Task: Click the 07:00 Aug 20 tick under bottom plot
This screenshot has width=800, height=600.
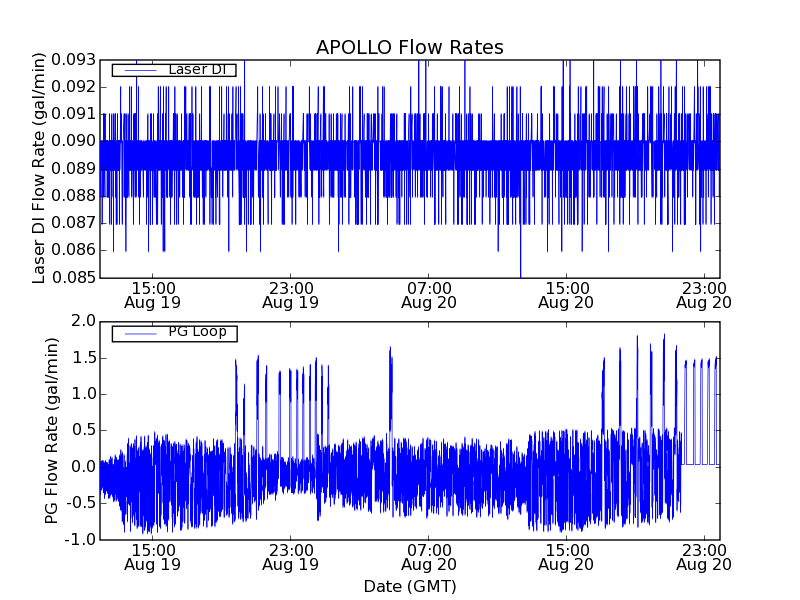Action: [x=428, y=556]
